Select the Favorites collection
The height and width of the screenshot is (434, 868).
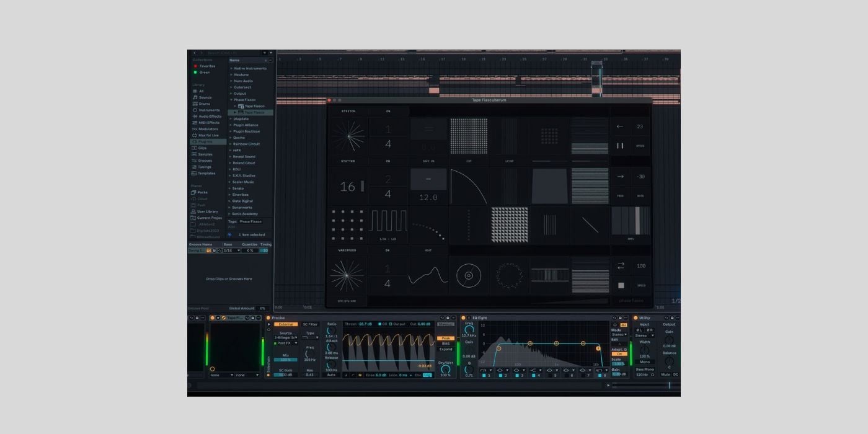tap(207, 66)
